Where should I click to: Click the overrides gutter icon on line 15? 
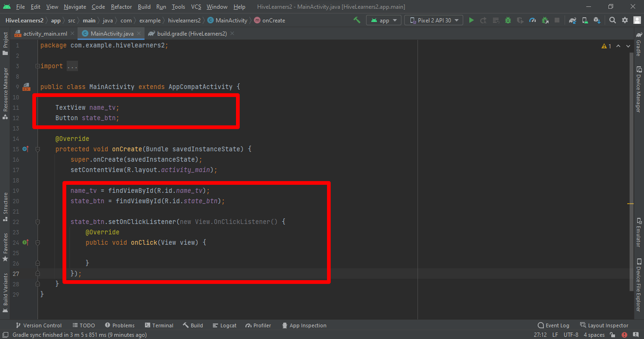(x=25, y=149)
